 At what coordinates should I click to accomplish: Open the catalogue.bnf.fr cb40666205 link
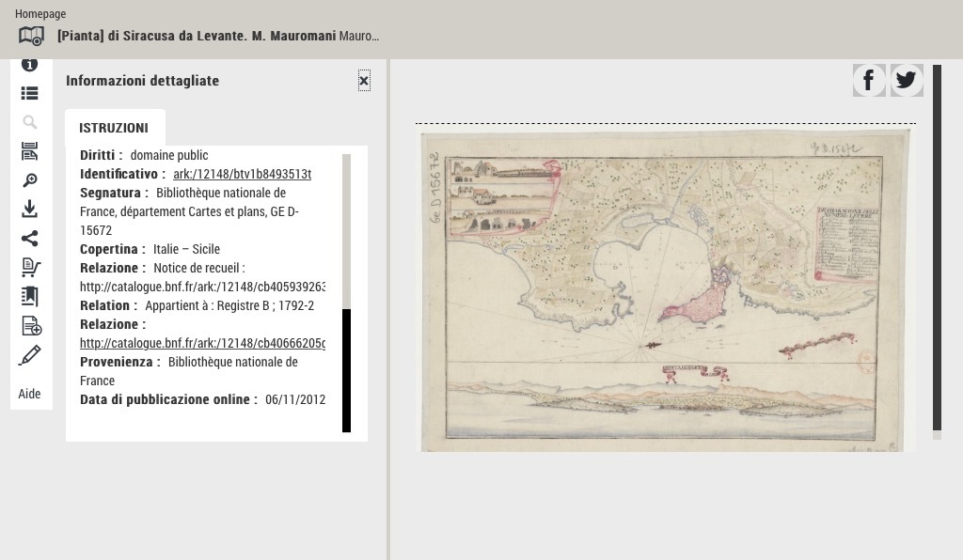point(203,343)
